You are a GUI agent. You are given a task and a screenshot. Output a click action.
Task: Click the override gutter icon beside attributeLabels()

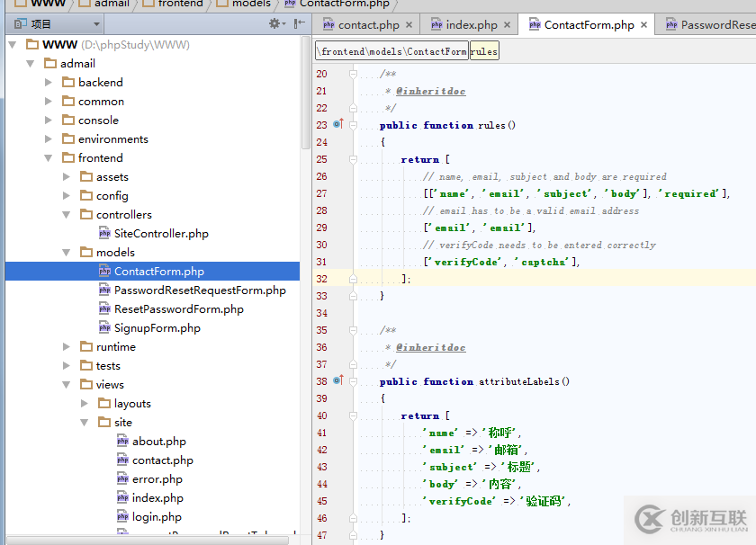pyautogui.click(x=338, y=381)
